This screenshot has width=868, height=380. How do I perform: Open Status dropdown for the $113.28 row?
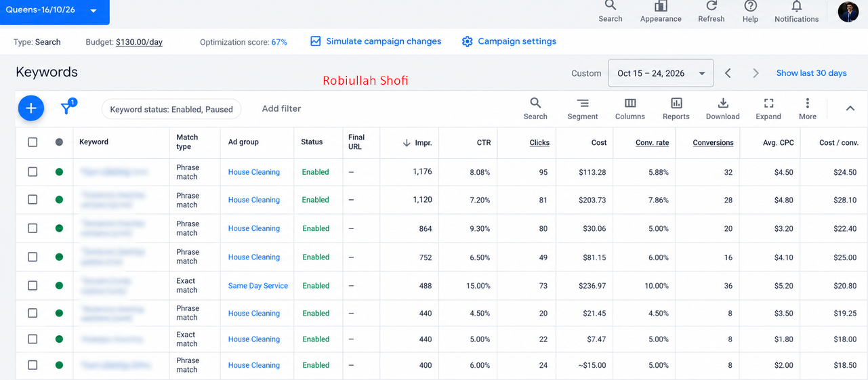point(316,172)
